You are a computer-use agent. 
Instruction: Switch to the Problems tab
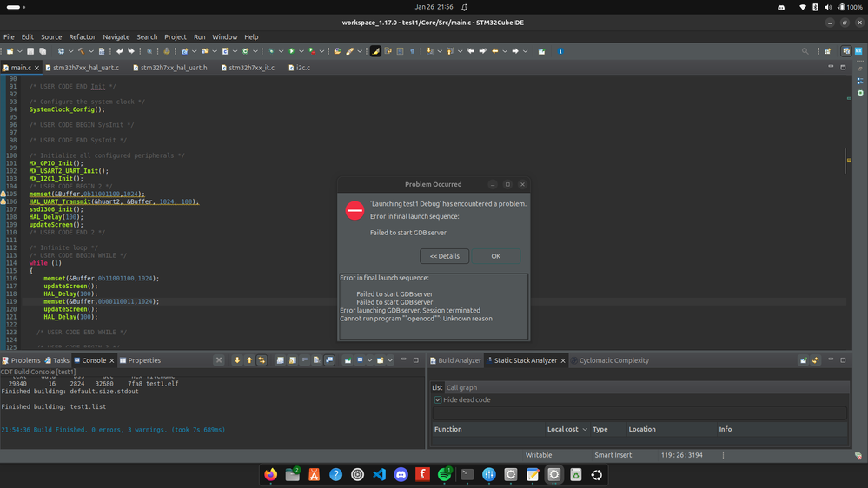click(x=21, y=360)
